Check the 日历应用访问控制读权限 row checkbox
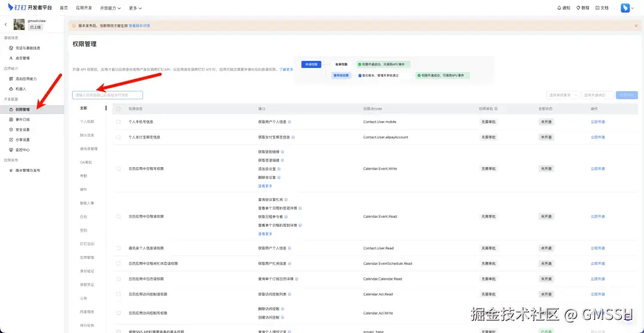Viewport: 644px width, 333px height. pyautogui.click(x=119, y=294)
